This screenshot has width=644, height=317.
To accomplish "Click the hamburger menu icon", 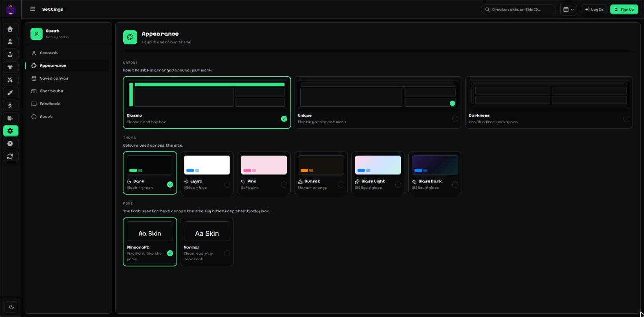I will [33, 9].
